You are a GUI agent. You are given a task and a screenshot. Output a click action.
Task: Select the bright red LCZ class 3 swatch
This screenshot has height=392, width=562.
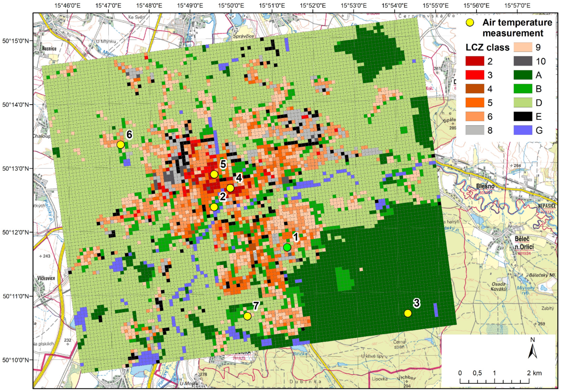point(475,75)
